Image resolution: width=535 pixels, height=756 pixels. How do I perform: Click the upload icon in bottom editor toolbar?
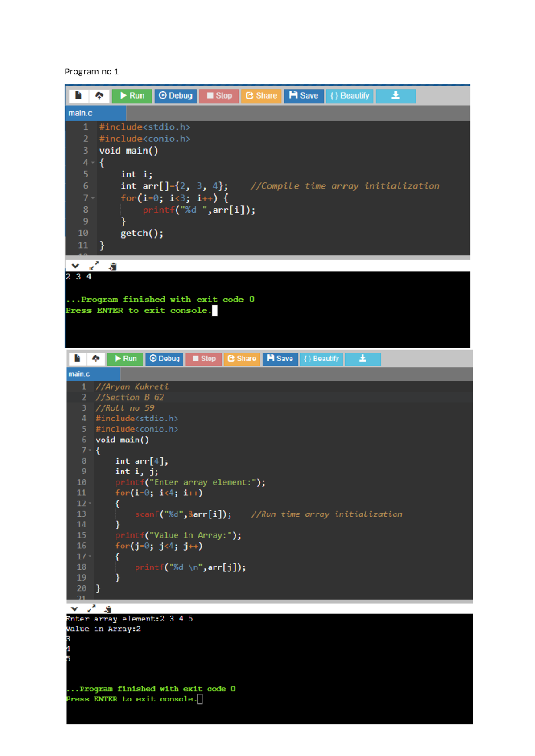tap(96, 358)
